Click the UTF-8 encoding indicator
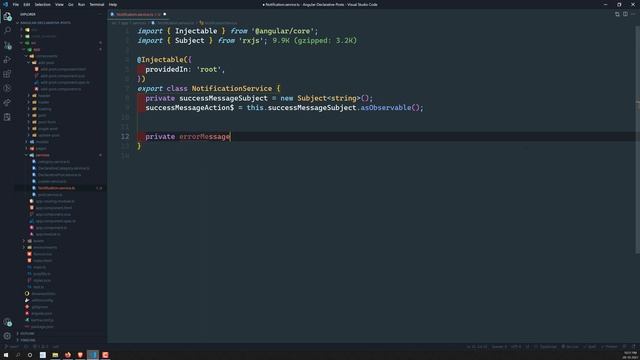This screenshot has height=360, width=640. [x=516, y=347]
